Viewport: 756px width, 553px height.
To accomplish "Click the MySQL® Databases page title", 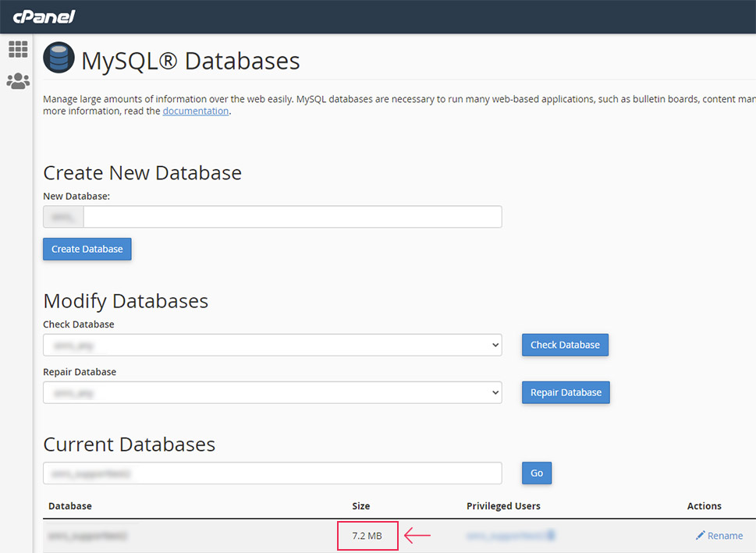I will click(x=190, y=61).
